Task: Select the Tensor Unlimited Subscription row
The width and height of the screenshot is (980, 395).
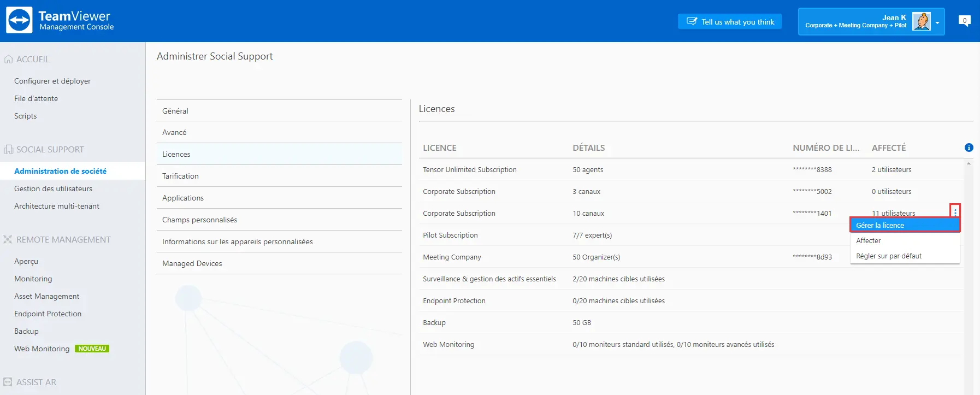Action: click(x=690, y=169)
